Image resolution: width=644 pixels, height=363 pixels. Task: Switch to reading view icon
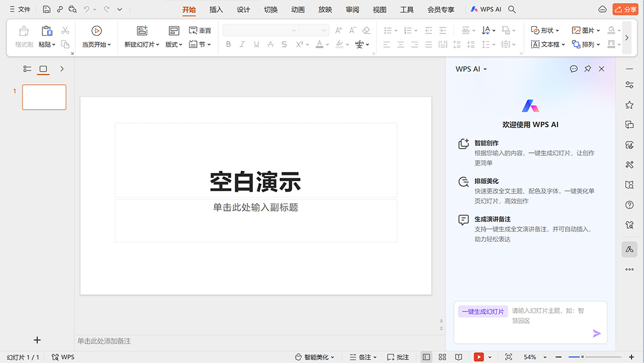pyautogui.click(x=459, y=357)
